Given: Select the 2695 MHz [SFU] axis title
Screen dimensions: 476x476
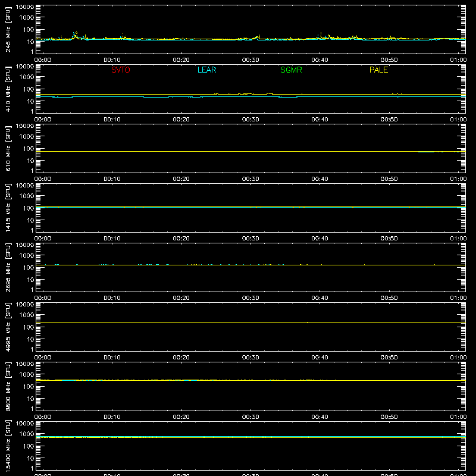Looking at the screenshot, I should point(8,268).
